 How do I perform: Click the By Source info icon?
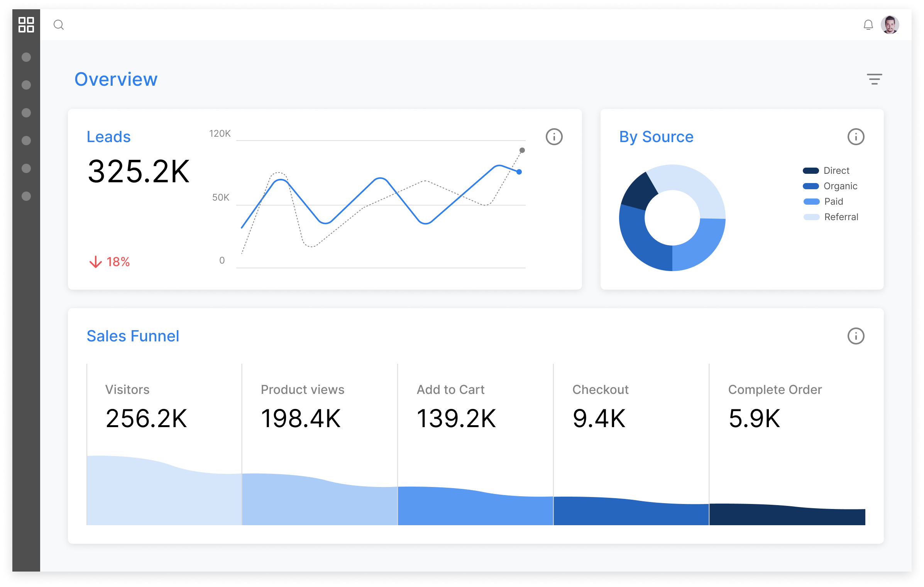coord(856,137)
